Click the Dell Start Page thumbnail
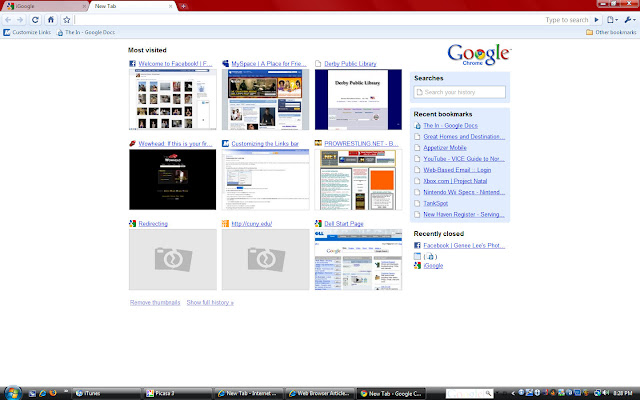Viewport: 640px width, 400px height. point(358,260)
